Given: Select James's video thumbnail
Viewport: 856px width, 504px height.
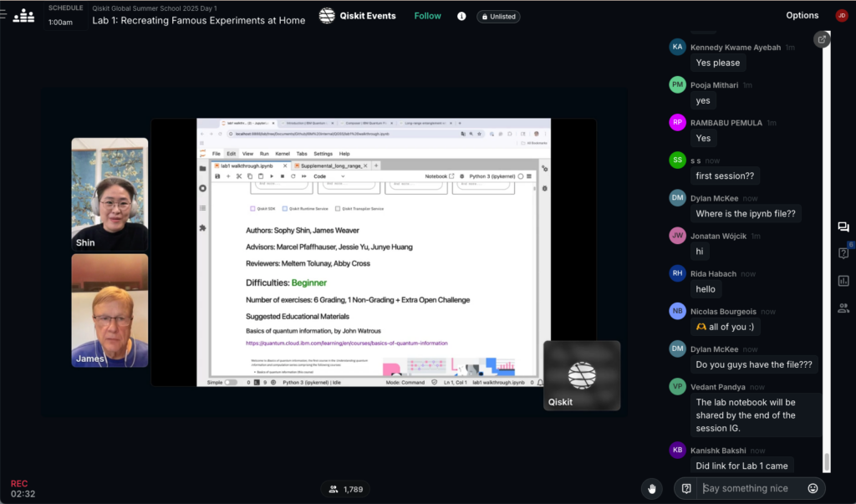Looking at the screenshot, I should tap(110, 310).
